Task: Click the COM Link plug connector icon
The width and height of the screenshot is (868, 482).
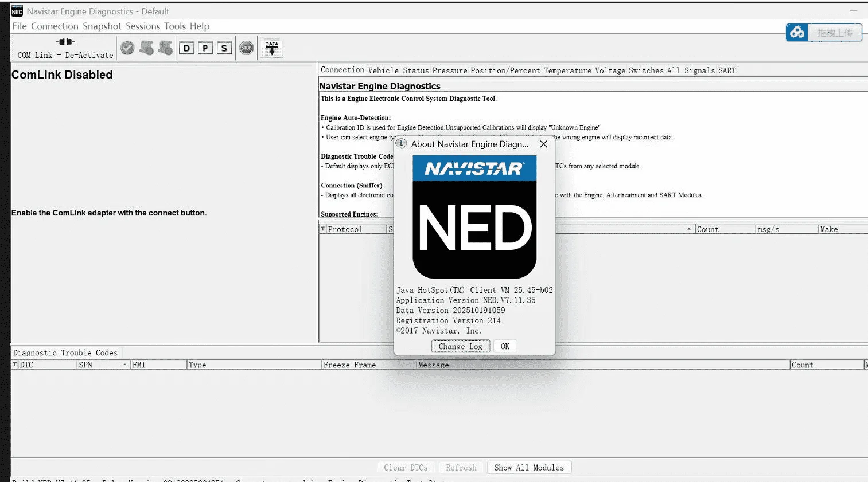Action: [65, 42]
